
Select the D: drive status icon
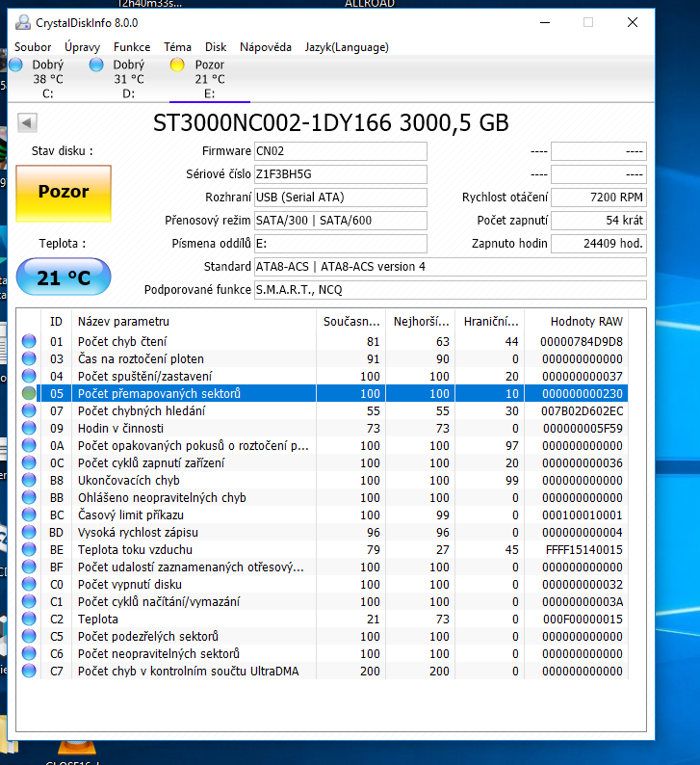click(x=96, y=66)
